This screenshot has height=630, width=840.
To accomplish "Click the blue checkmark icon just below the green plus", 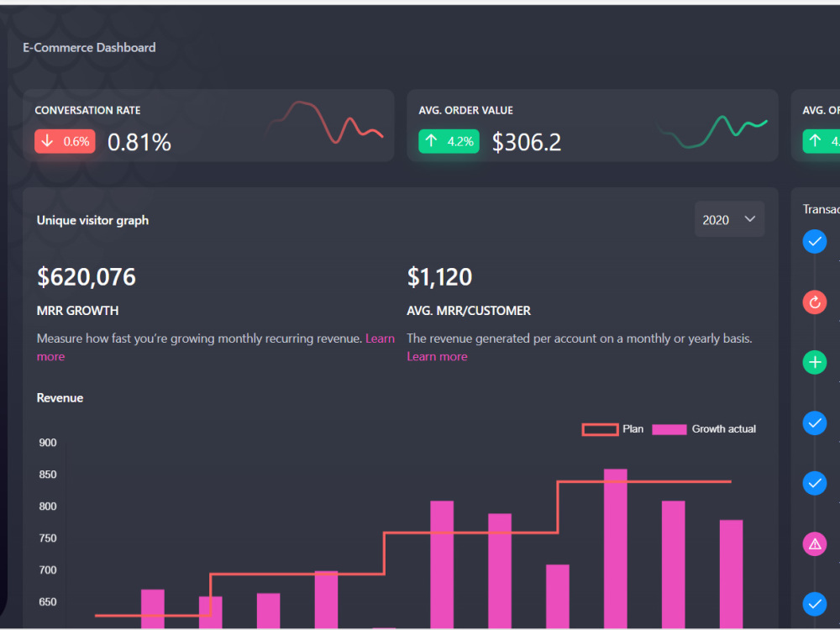I will pos(814,423).
